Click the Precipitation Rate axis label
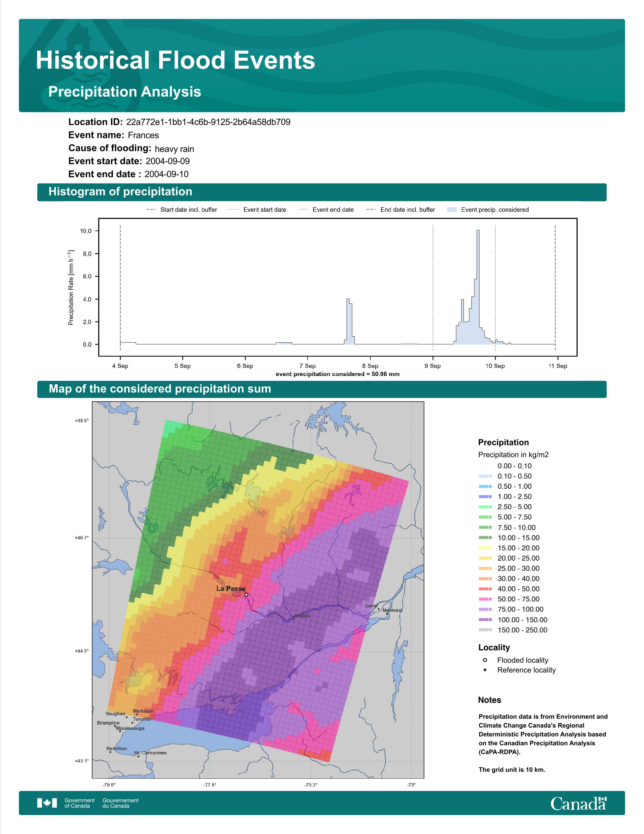The height and width of the screenshot is (834, 644). (71, 288)
